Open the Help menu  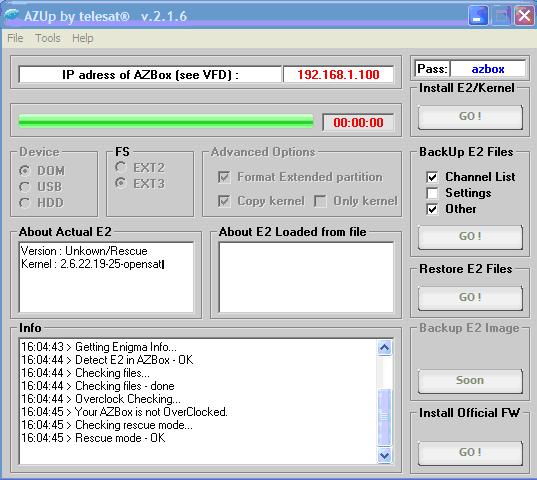[83, 38]
